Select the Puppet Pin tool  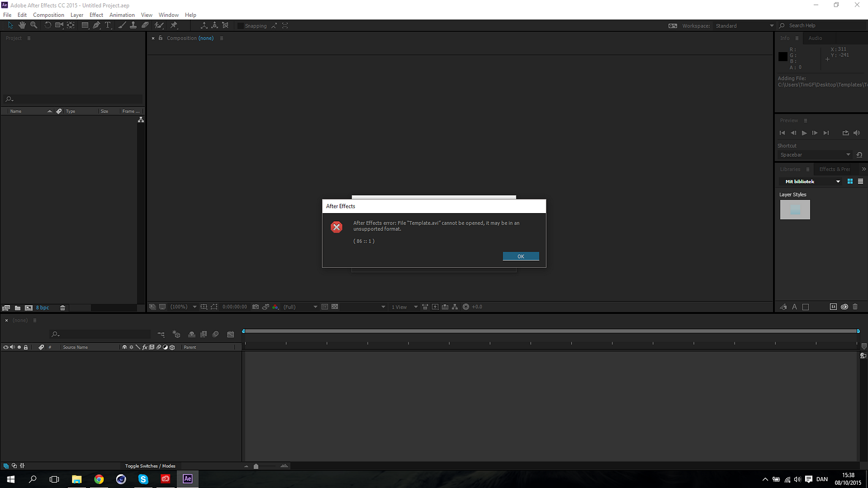click(x=174, y=25)
